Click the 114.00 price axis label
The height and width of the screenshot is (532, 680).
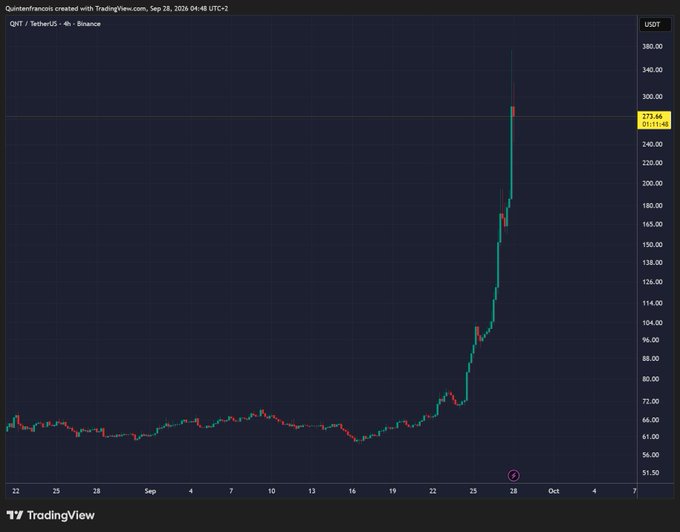(x=652, y=303)
